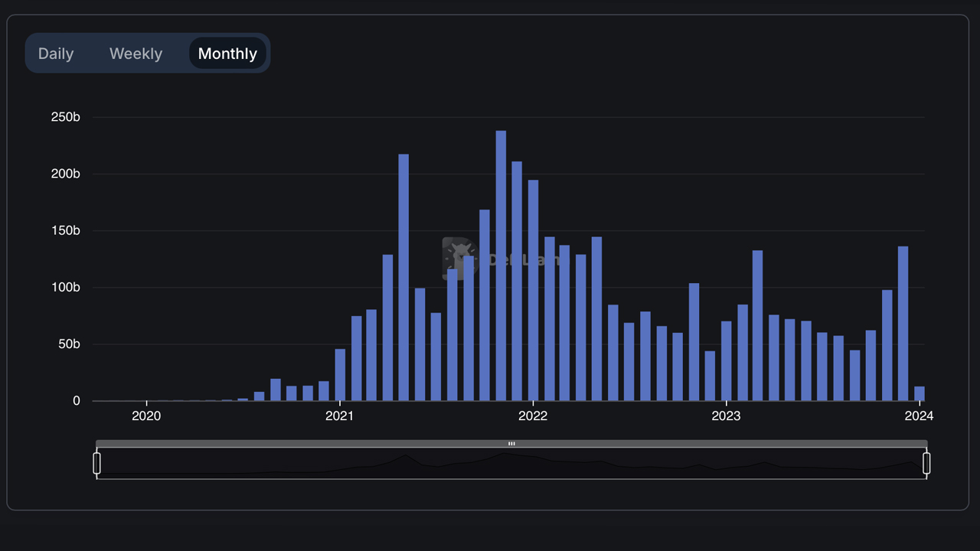Viewport: 980px width, 551px height.
Task: Click the 2020 x-axis label
Action: (146, 416)
